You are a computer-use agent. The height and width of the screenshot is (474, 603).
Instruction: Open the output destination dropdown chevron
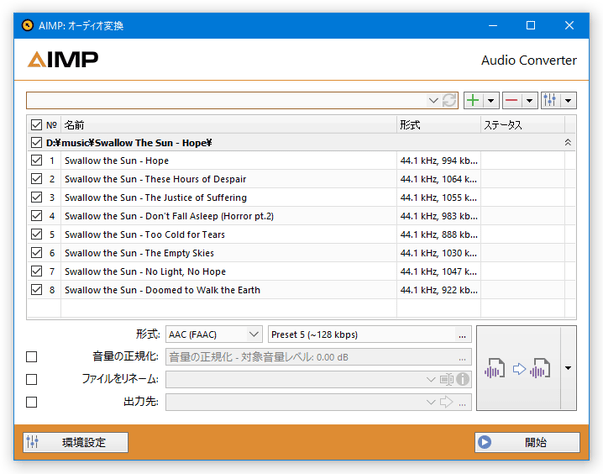point(431,402)
